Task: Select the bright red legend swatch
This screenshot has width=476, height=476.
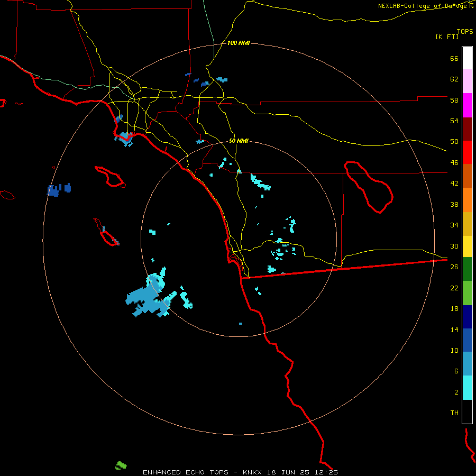Action: coord(467,152)
